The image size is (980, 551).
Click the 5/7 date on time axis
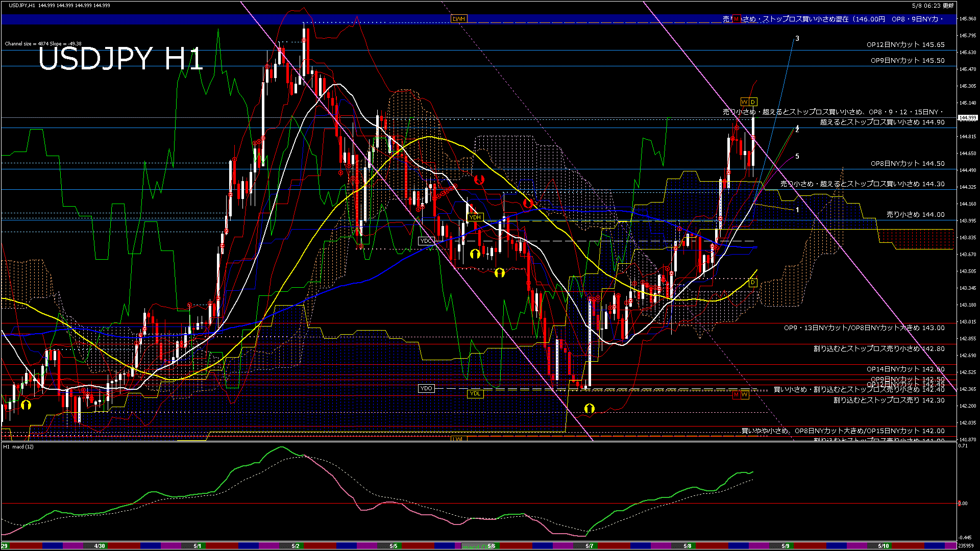click(590, 546)
